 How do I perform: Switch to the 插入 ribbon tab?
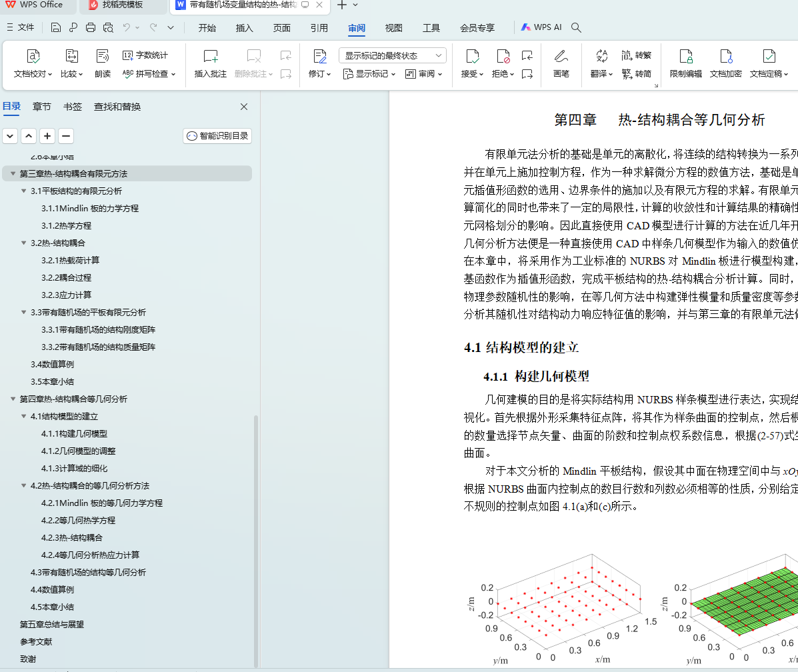[244, 28]
